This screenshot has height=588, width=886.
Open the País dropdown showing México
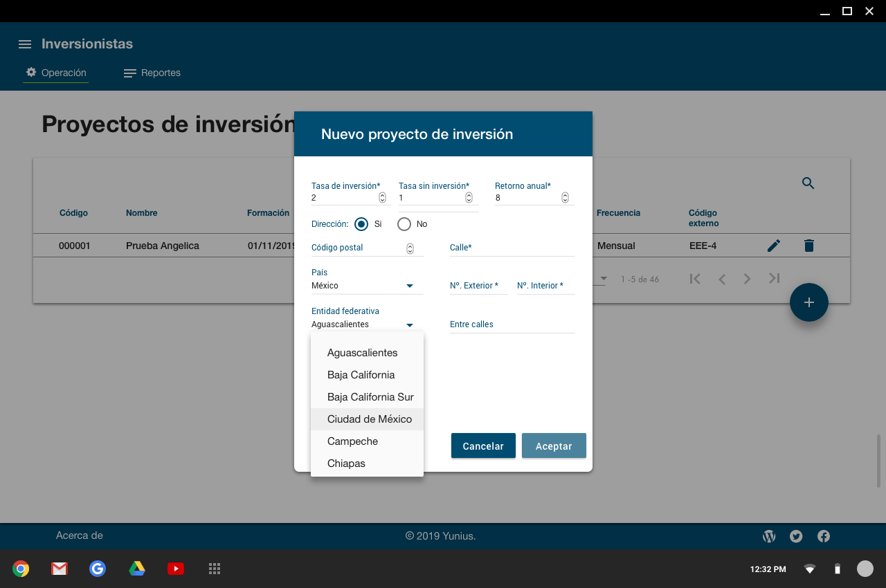366,286
